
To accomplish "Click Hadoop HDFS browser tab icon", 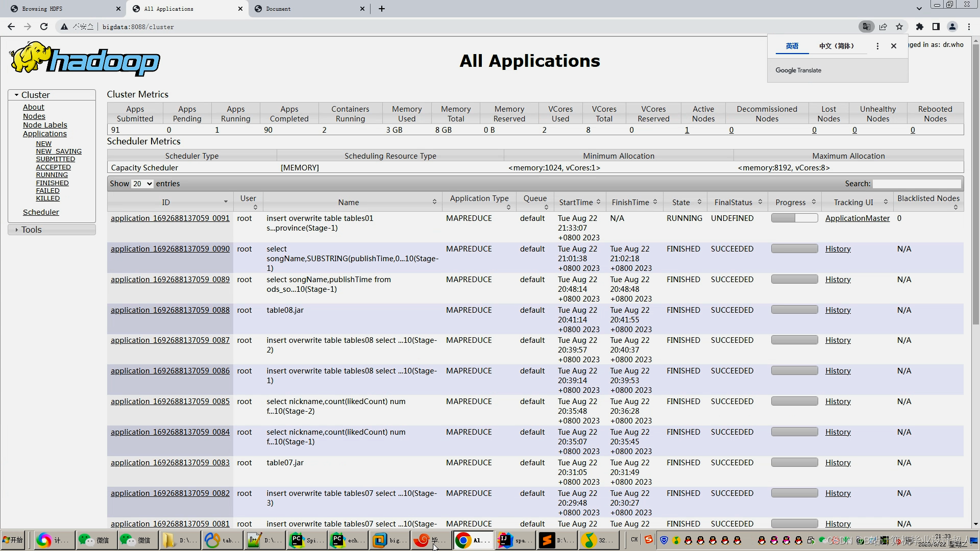I will 12,9.
